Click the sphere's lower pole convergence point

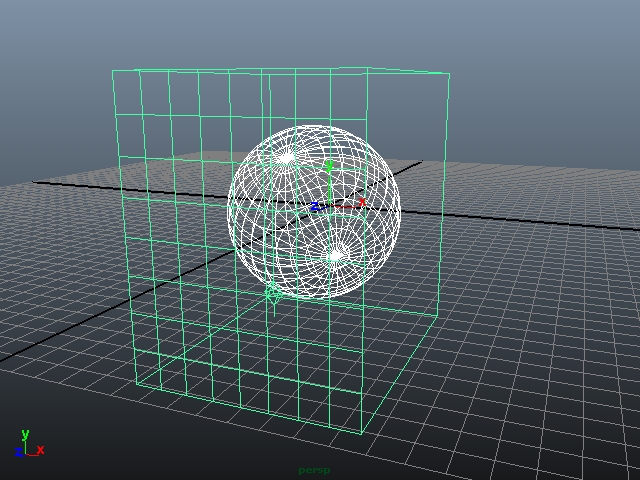coord(337,256)
